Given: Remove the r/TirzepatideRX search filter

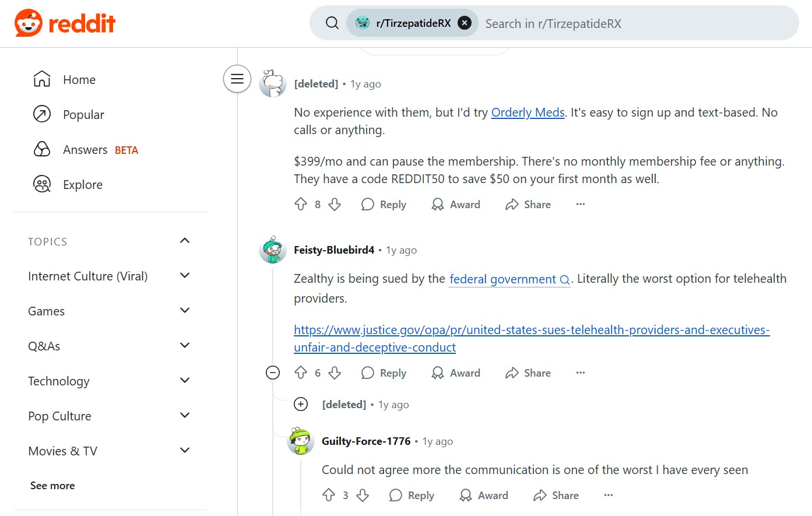Looking at the screenshot, I should pos(465,23).
